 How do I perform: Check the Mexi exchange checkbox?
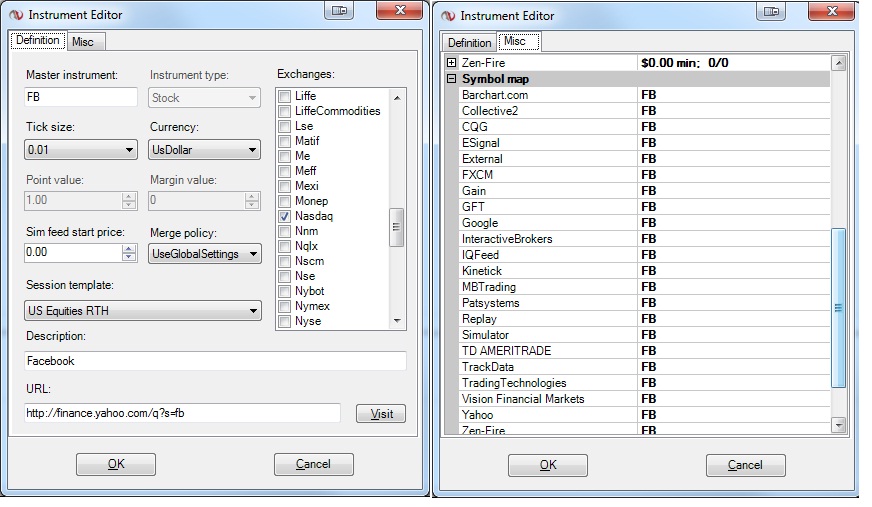coord(285,186)
